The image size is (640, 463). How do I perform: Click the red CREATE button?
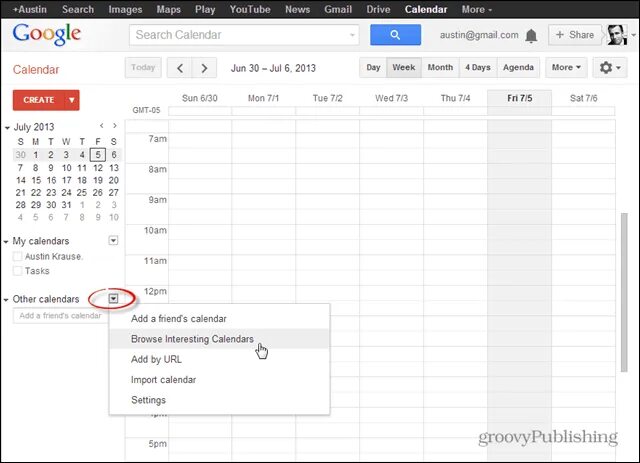tap(38, 100)
